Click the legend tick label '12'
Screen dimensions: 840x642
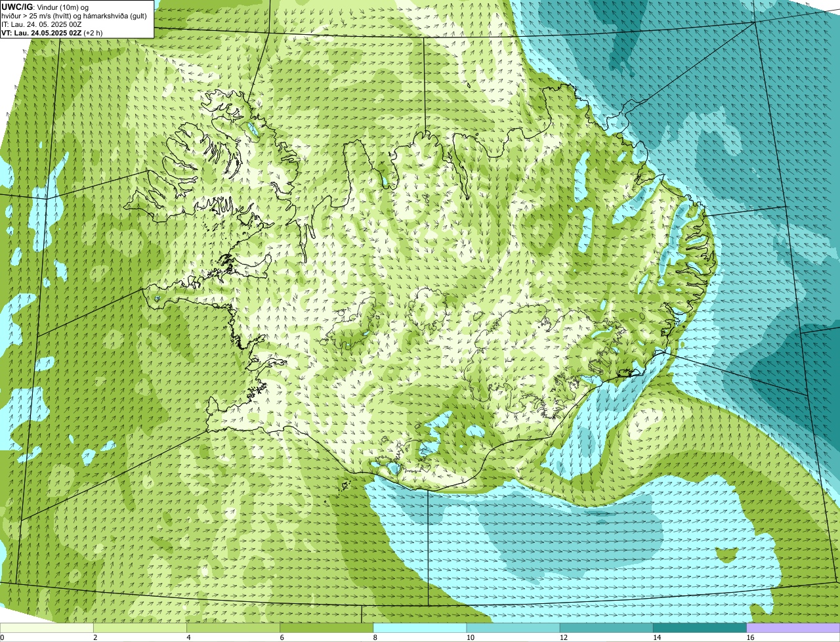click(x=563, y=637)
